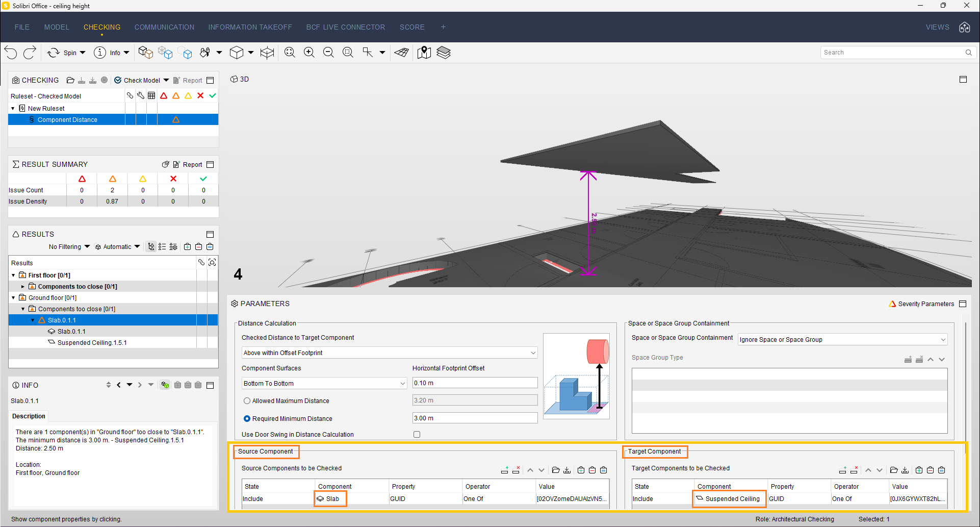Open BCF LIVE CONNECTOR tab
This screenshot has width=980, height=527.
coord(346,27)
